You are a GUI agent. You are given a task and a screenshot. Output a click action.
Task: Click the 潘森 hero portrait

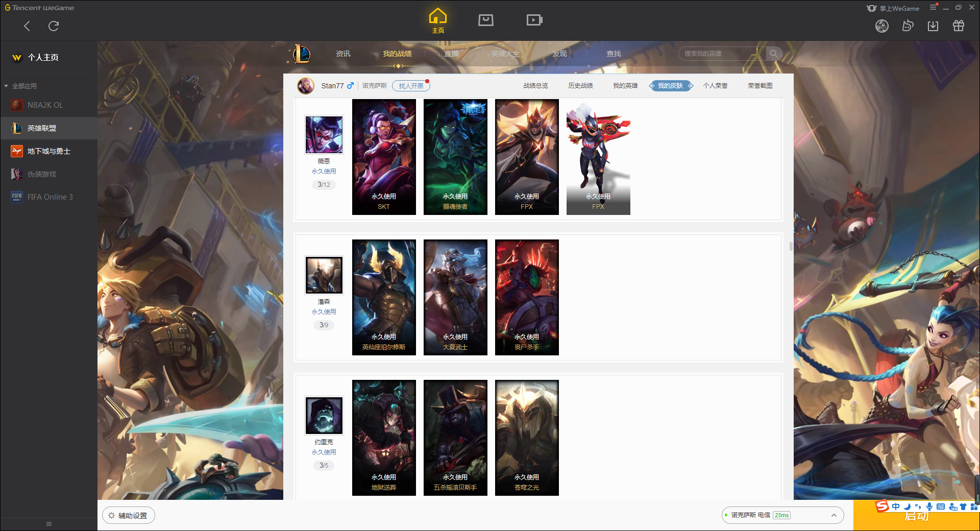pyautogui.click(x=324, y=275)
